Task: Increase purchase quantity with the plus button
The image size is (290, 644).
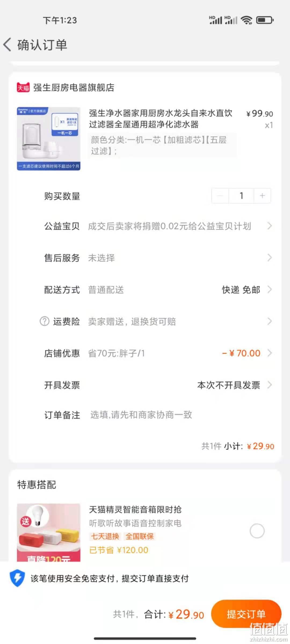Action: (x=262, y=196)
